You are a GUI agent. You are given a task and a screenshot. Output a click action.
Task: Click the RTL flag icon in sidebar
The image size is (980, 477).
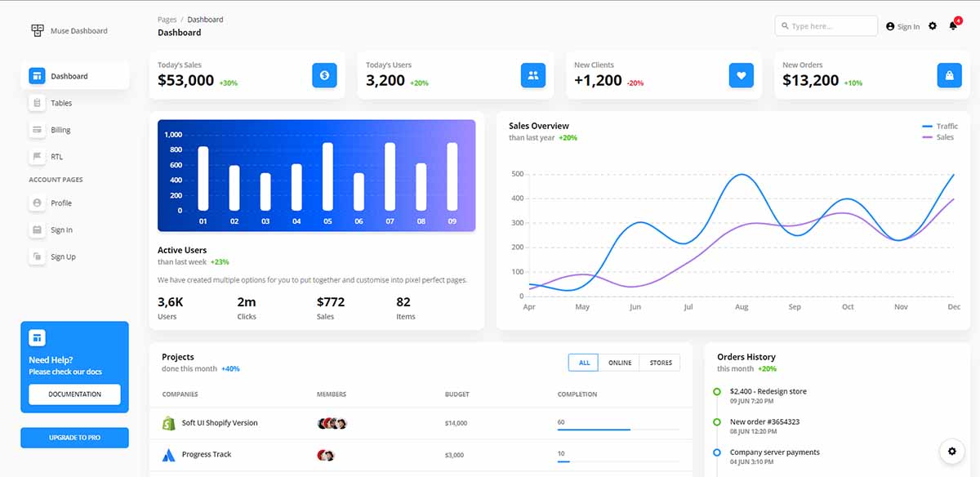click(x=36, y=156)
